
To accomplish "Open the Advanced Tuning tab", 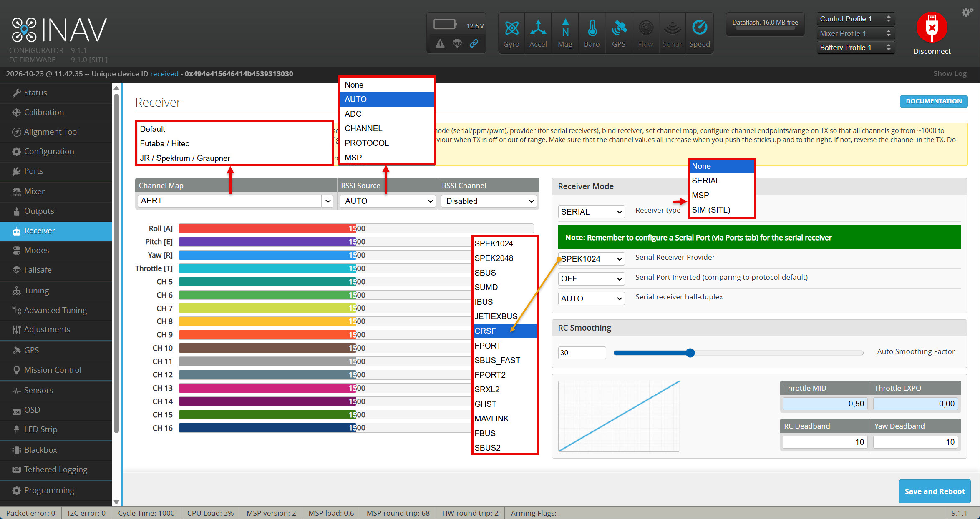I will 56,310.
